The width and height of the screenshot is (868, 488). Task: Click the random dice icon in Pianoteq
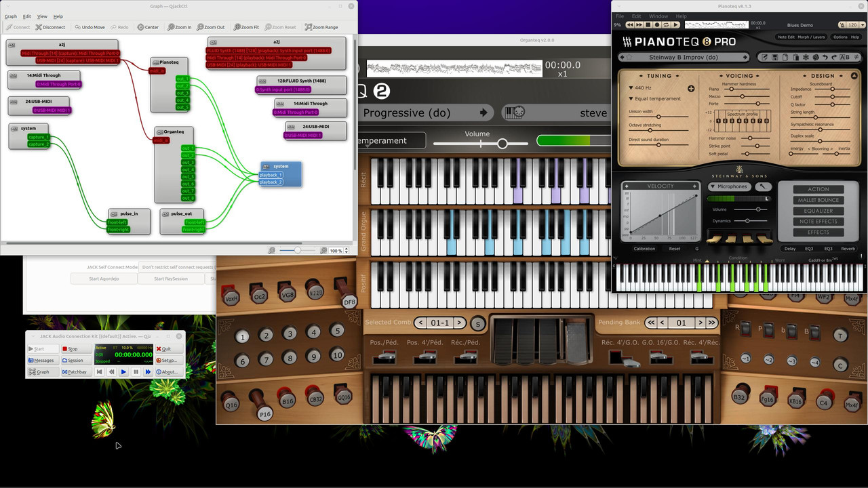(816, 58)
